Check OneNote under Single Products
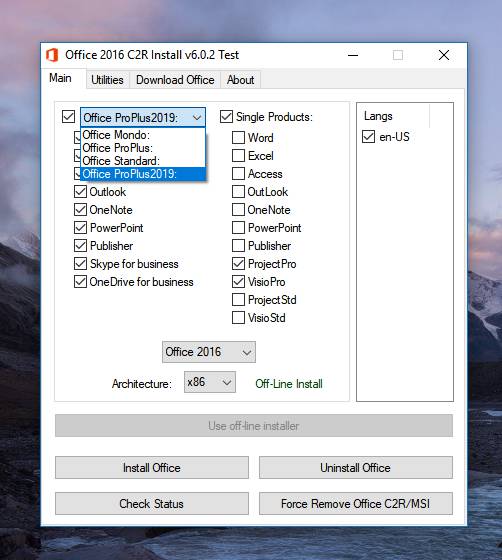Screen dimensions: 502x560 (x=238, y=210)
